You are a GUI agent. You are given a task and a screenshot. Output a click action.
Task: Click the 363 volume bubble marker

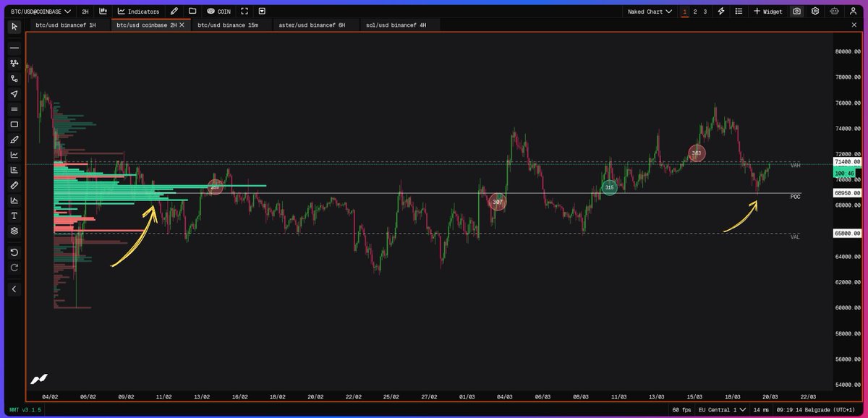point(697,153)
